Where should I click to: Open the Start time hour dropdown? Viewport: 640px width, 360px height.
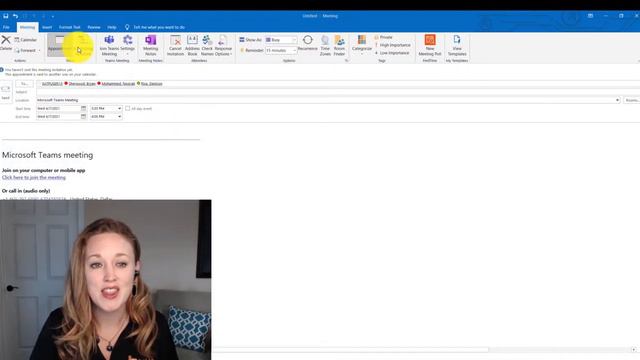[x=120, y=109]
